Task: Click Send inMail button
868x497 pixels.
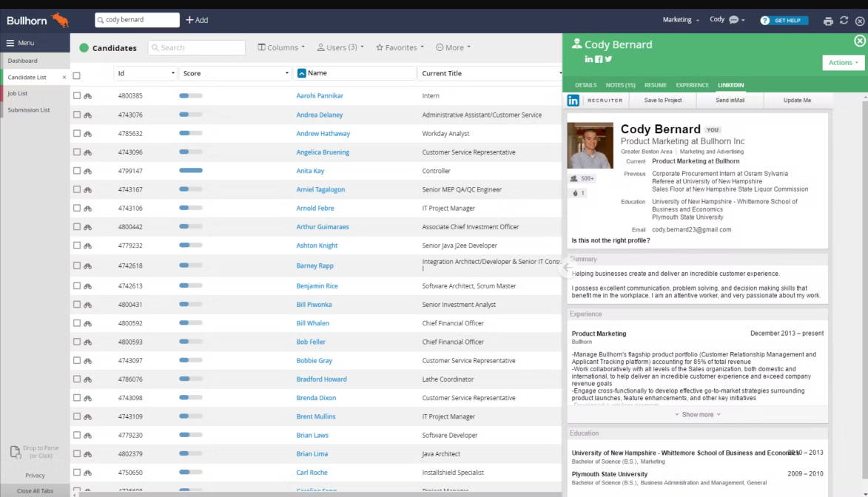Action: coord(730,100)
